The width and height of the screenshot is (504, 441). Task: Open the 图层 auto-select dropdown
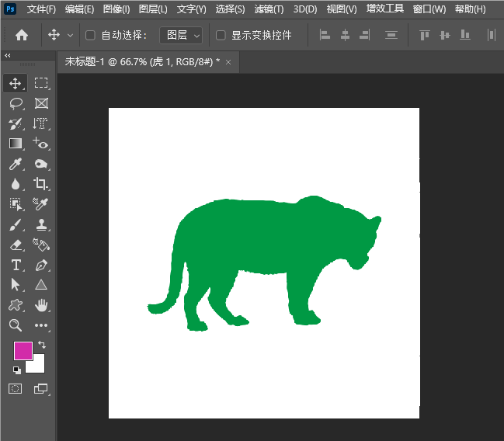tap(181, 35)
